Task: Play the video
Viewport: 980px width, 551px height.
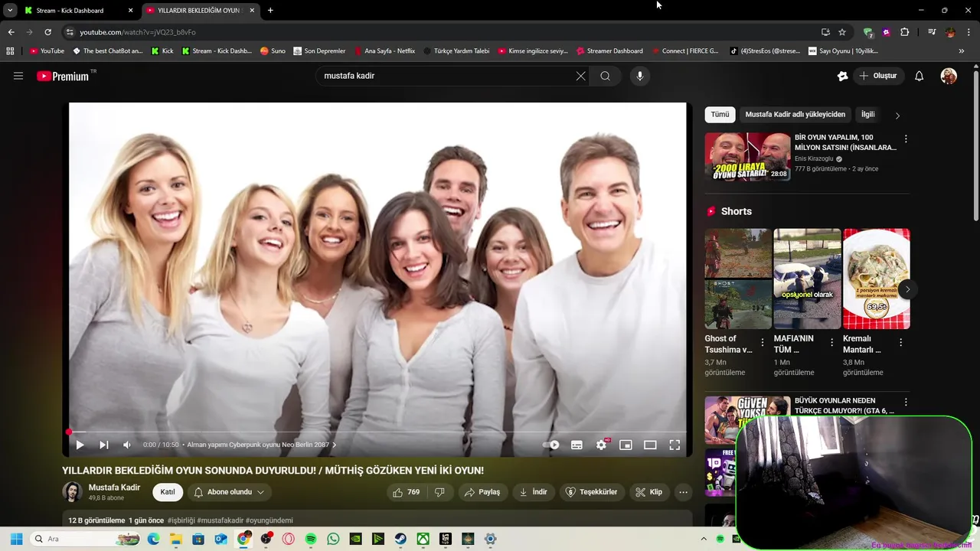Action: 80,445
